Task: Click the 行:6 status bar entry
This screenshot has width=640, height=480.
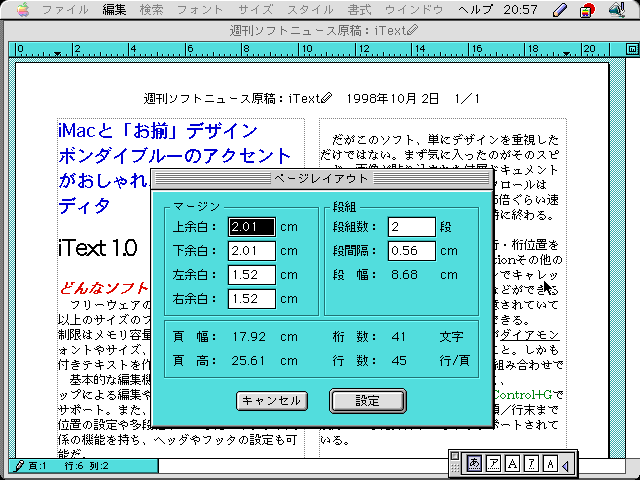Action: (x=74, y=466)
